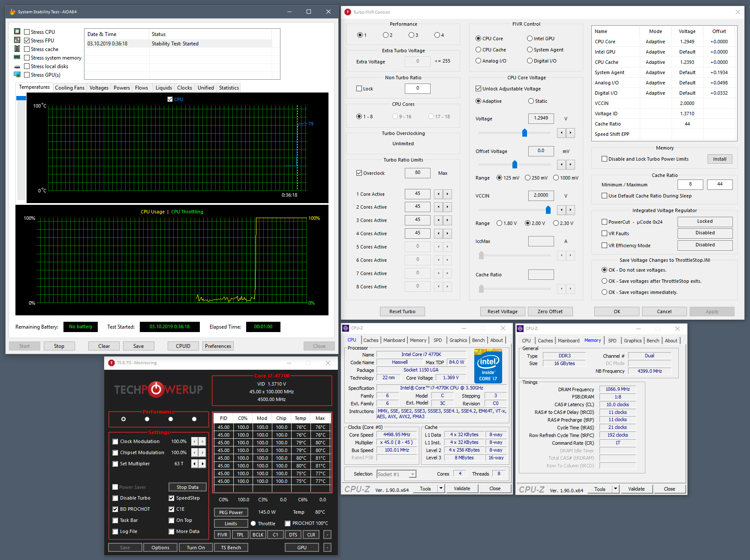Click the PKG Power button
Screen dimensions: 750x560
[x=231, y=512]
